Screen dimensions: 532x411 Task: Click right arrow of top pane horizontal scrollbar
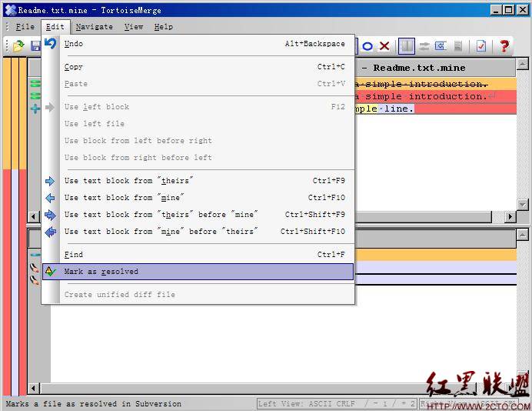pyautogui.click(x=510, y=216)
